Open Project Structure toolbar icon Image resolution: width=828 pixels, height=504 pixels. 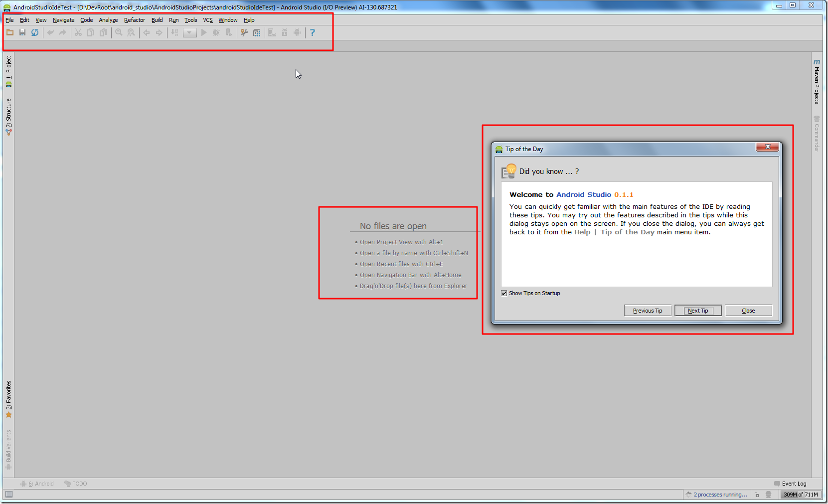[257, 32]
